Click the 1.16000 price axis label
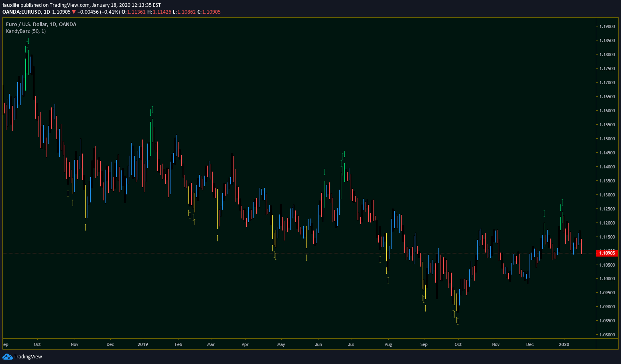The image size is (621, 364). tap(607, 111)
